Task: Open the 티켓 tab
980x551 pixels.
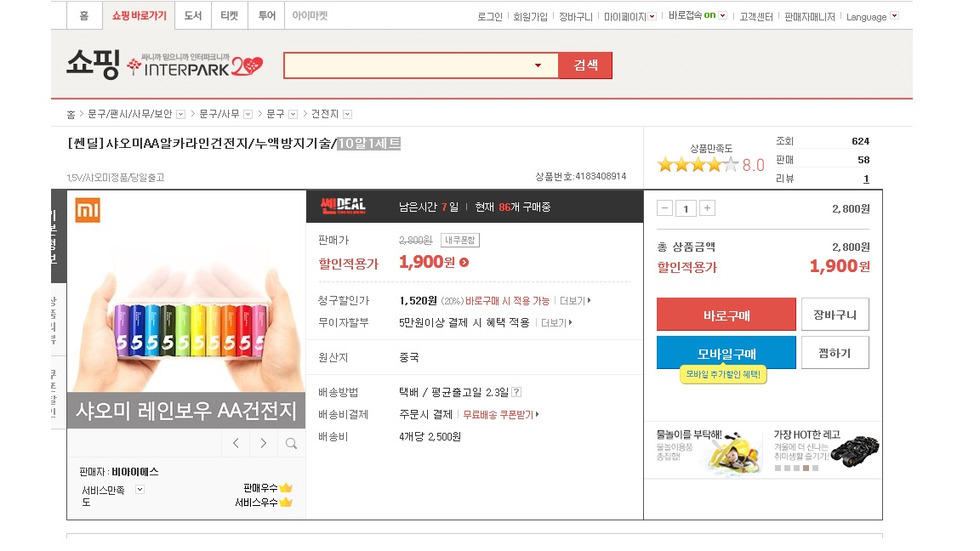Action: tap(230, 15)
